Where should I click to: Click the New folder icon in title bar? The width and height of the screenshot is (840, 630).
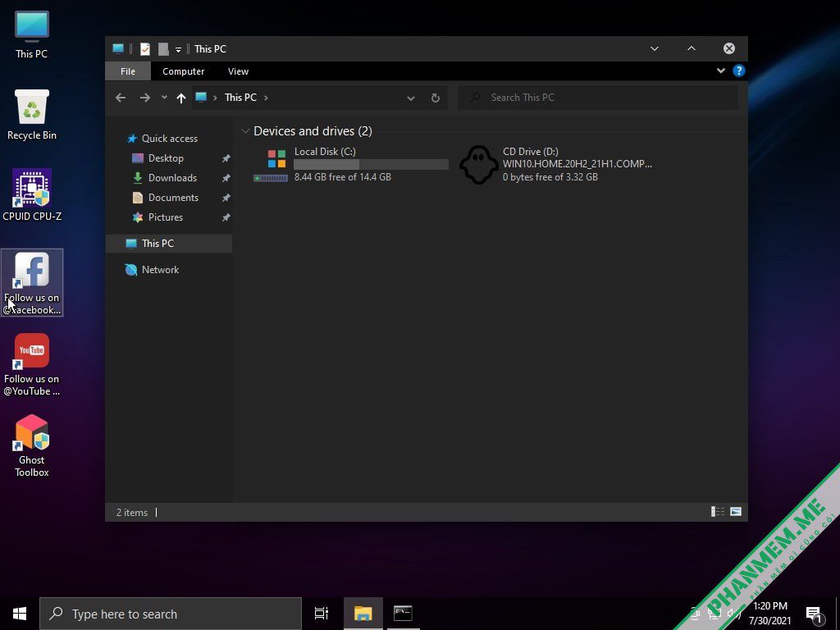coord(163,48)
